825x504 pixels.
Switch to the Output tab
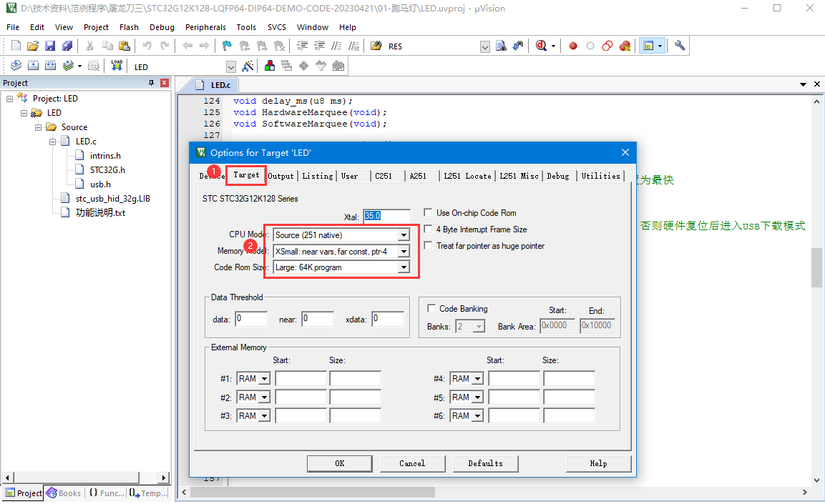coord(281,176)
